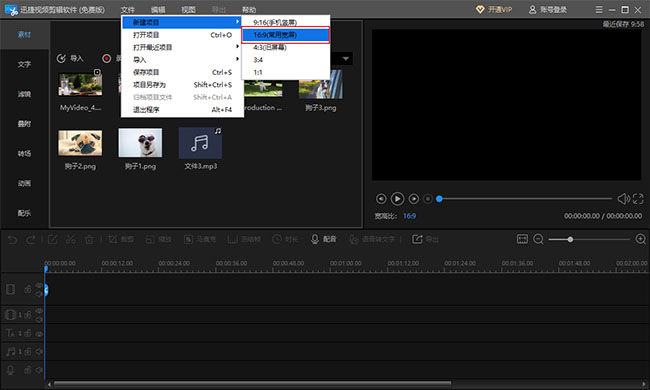Click the 导入 import button in media panel
This screenshot has height=390, width=650.
[x=70, y=58]
